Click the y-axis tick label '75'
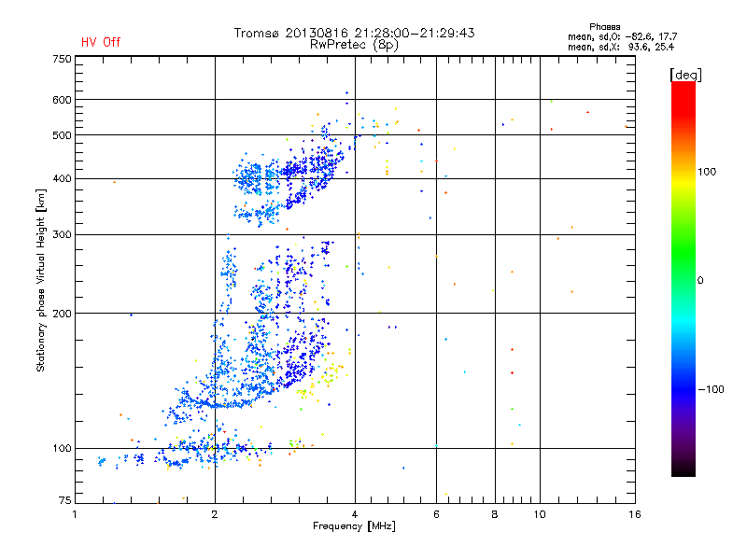This screenshot has width=747, height=560. [x=65, y=500]
